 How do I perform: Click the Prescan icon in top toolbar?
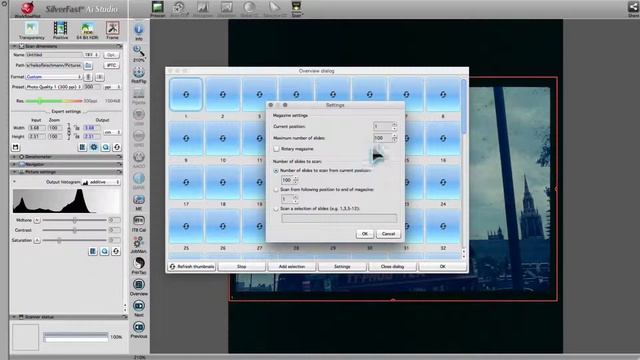click(x=158, y=8)
